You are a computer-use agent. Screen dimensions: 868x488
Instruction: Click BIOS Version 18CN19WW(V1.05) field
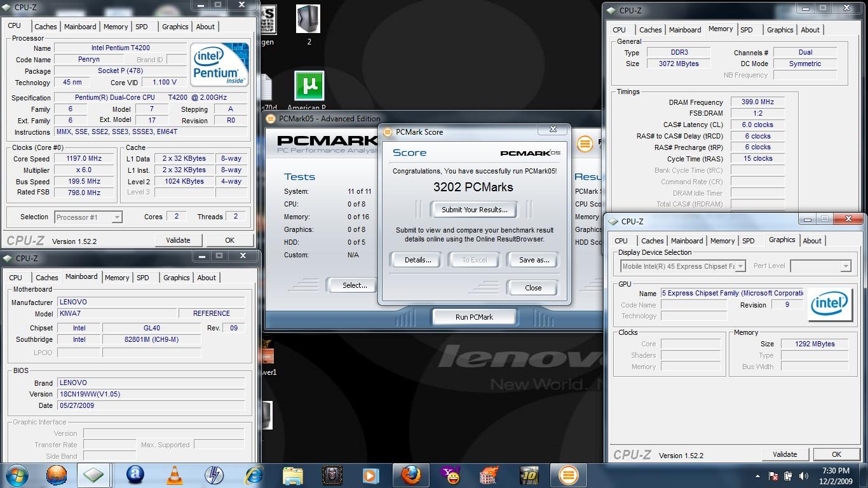(151, 394)
